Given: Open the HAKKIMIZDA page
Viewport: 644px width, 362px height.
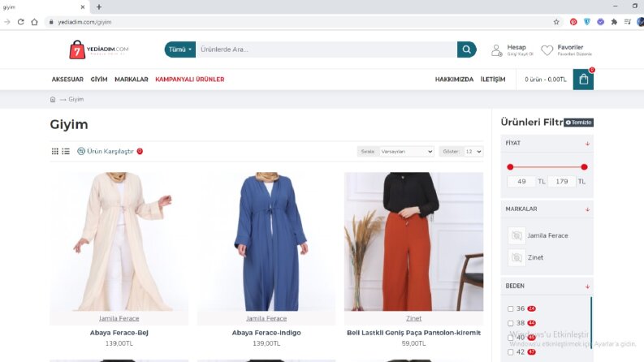Looking at the screenshot, I should click(454, 80).
